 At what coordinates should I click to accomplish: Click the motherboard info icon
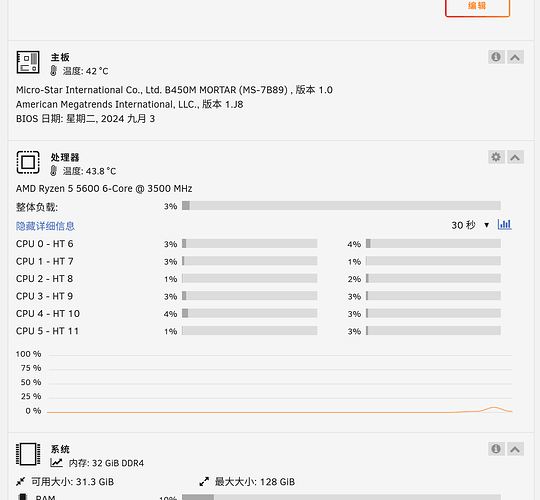pos(496,57)
